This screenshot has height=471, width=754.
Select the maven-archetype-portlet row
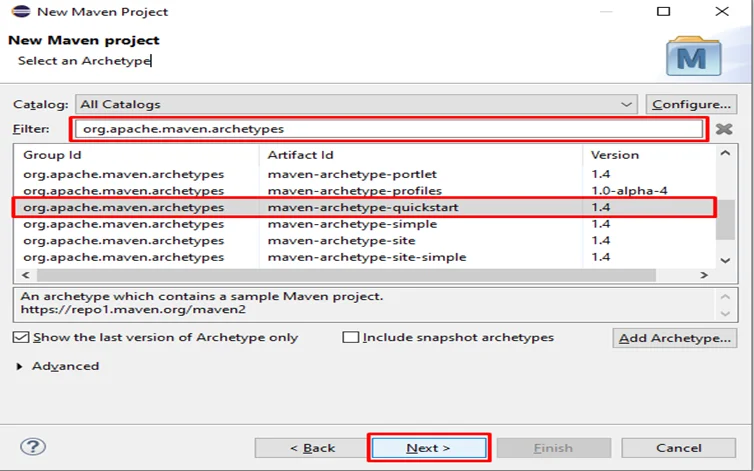tap(365, 174)
